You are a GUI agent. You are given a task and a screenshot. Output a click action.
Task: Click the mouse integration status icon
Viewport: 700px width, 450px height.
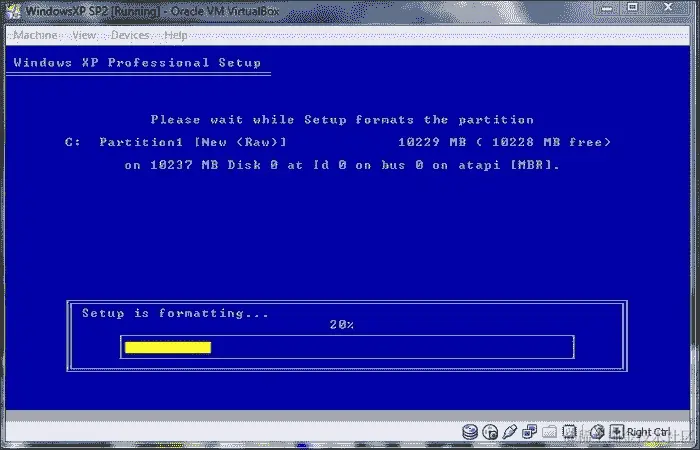(597, 432)
